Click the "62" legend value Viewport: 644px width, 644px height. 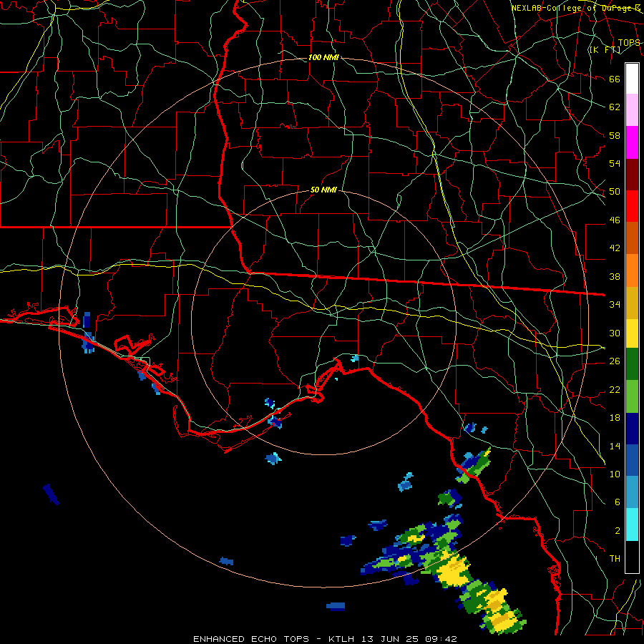615,107
